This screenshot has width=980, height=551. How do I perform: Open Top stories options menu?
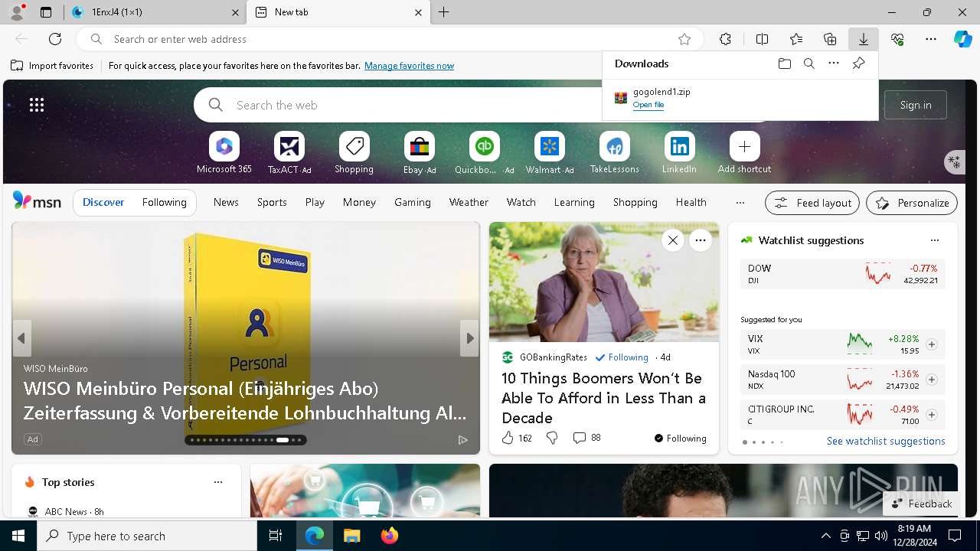218,482
